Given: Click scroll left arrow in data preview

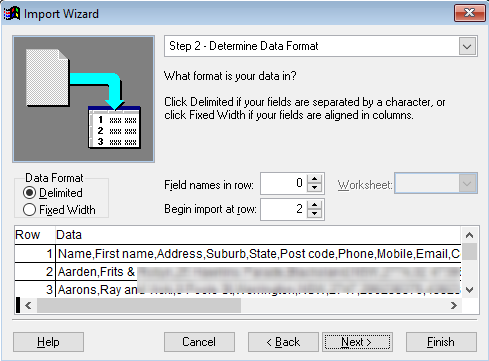Looking at the screenshot, I should [x=28, y=305].
